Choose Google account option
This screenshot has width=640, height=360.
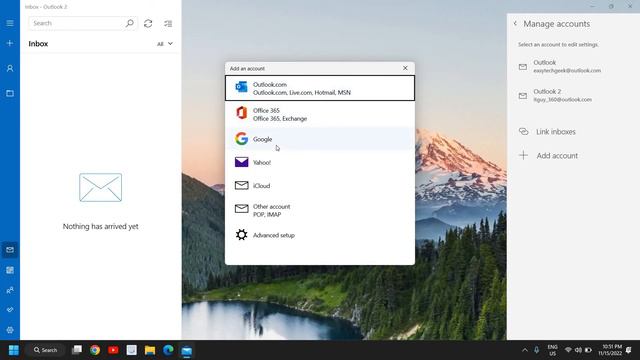click(x=320, y=139)
